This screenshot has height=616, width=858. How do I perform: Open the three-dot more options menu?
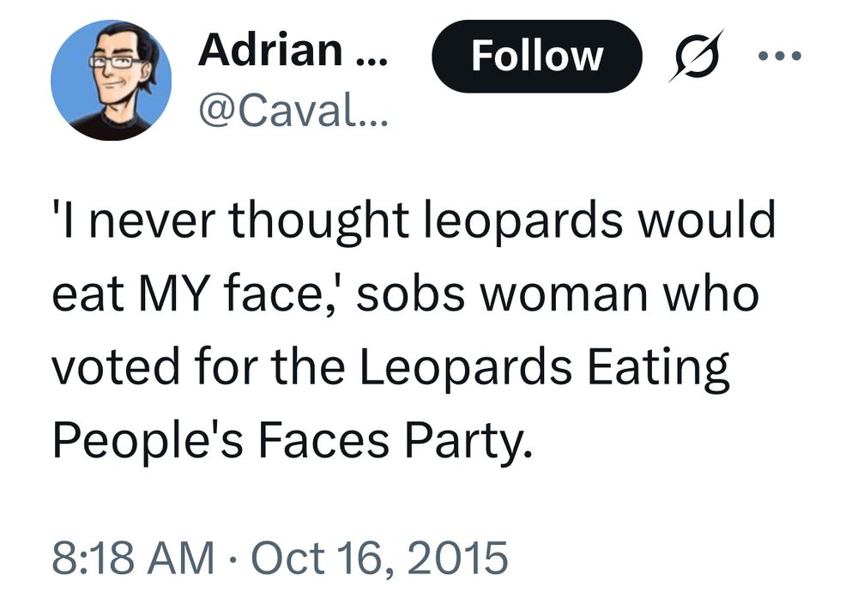click(x=779, y=55)
